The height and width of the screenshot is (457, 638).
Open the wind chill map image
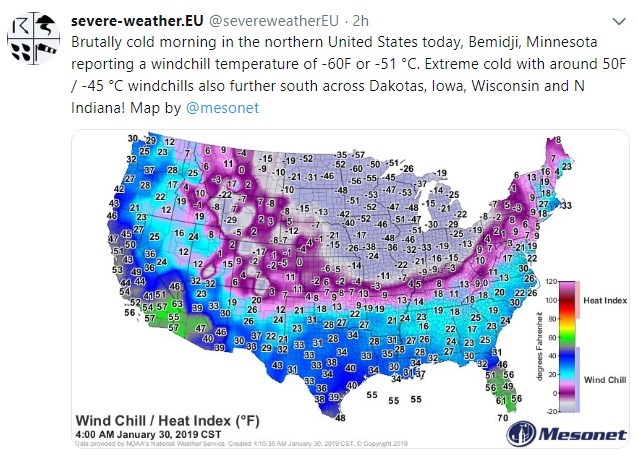[350, 289]
